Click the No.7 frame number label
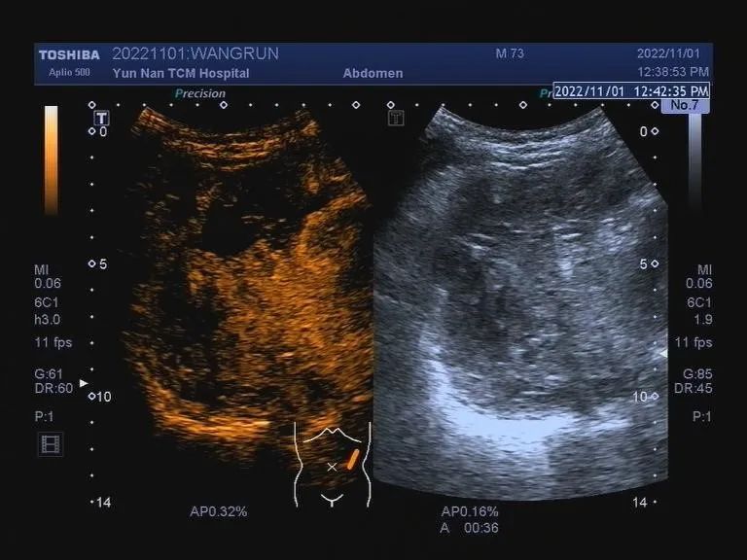The width and height of the screenshot is (747, 560). point(685,105)
